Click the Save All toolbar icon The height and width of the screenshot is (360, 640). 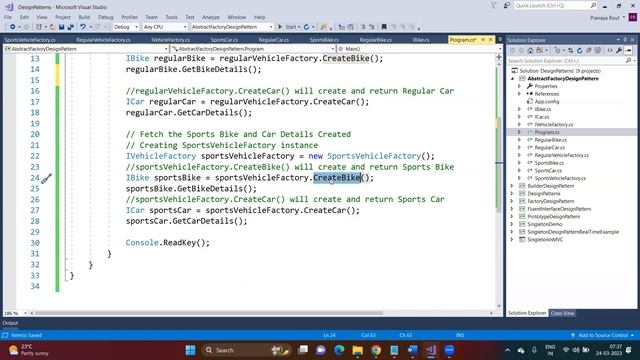tap(71, 27)
